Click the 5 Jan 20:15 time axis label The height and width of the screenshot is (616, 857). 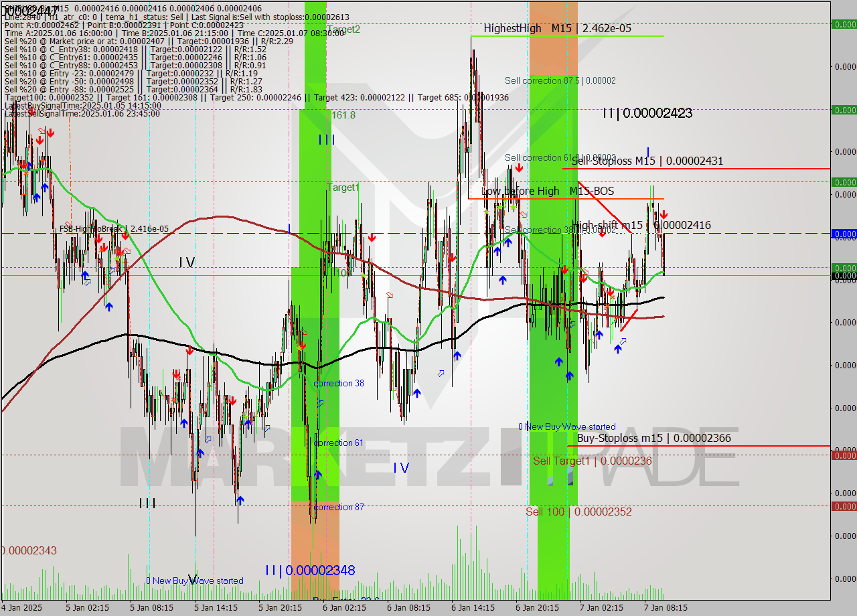coord(281,608)
